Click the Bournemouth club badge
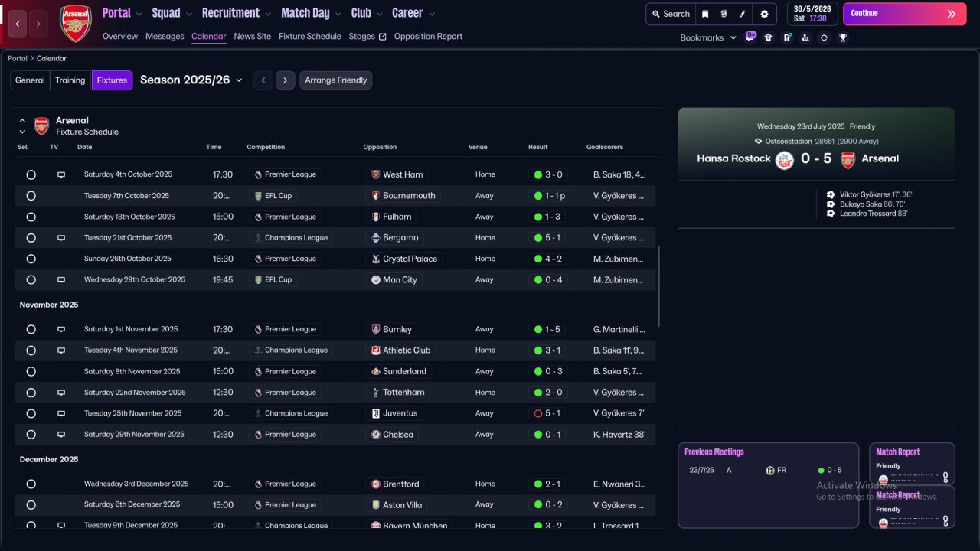 point(375,196)
